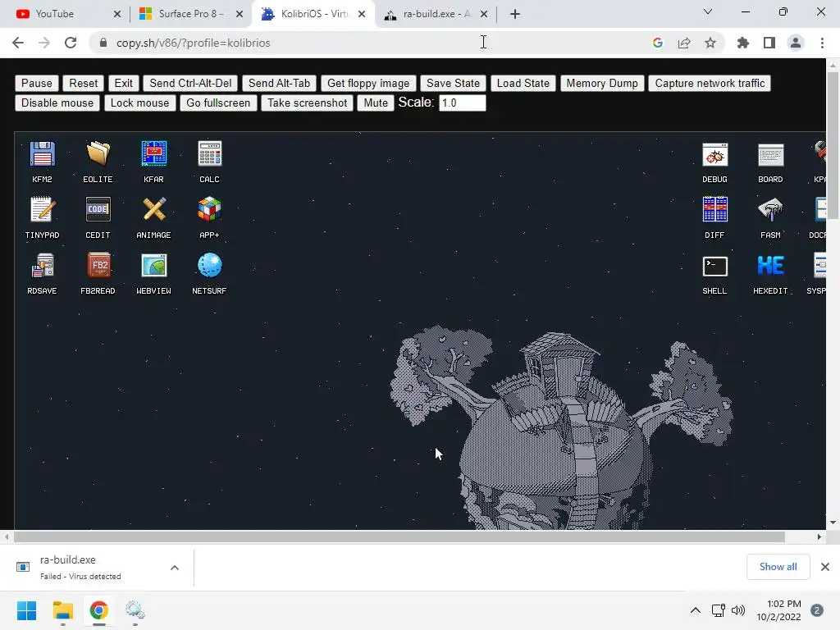This screenshot has height=630, width=840.
Task: Click the address bar URL
Action: (193, 43)
